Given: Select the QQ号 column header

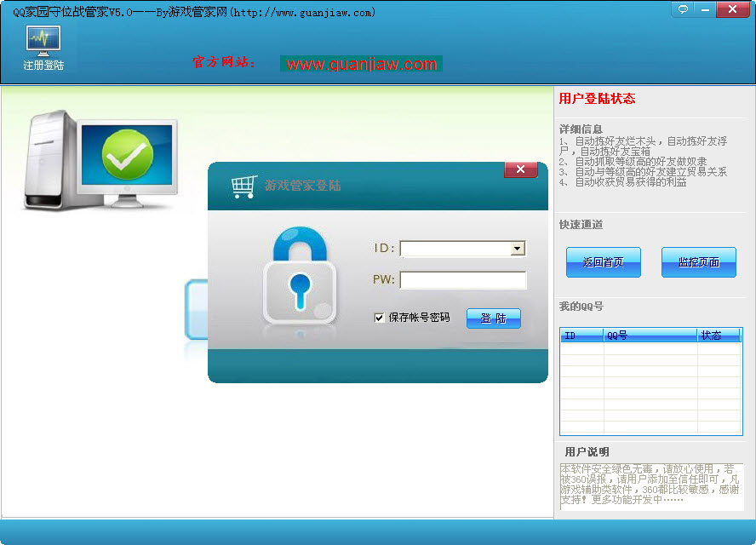Looking at the screenshot, I should (x=650, y=336).
